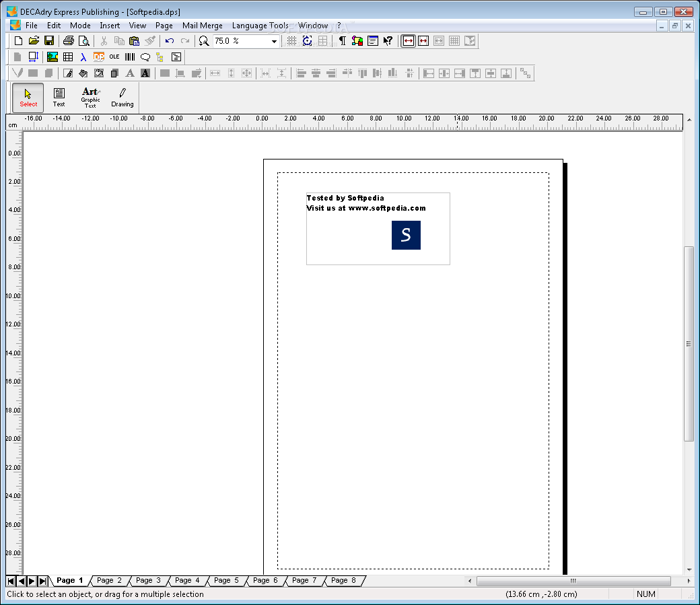Choose line pen style icon
Screen dimensions: 700x605
[x=68, y=73]
